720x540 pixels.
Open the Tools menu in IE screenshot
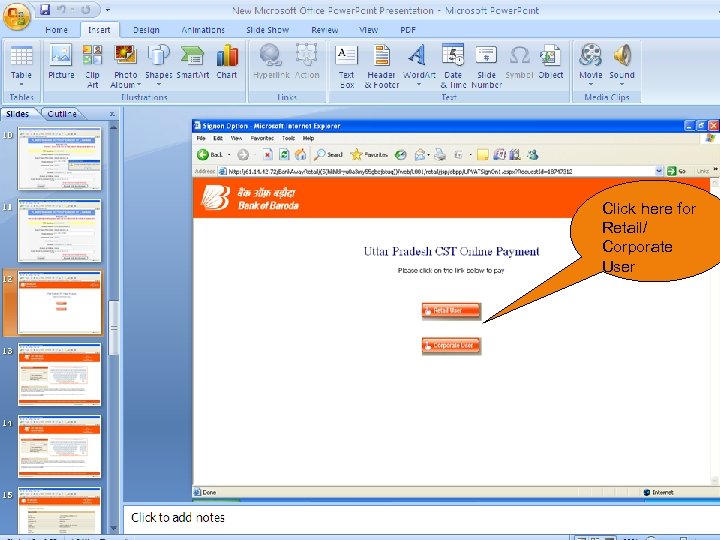click(x=288, y=138)
